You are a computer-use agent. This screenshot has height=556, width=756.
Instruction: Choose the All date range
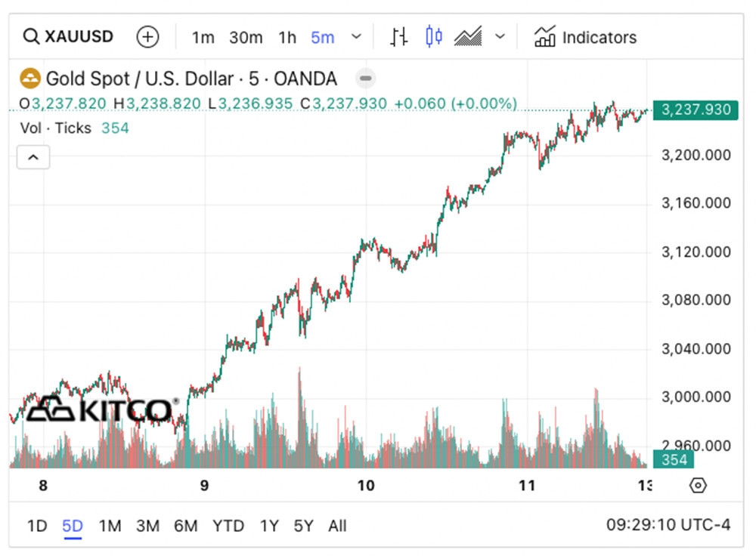pyautogui.click(x=337, y=526)
